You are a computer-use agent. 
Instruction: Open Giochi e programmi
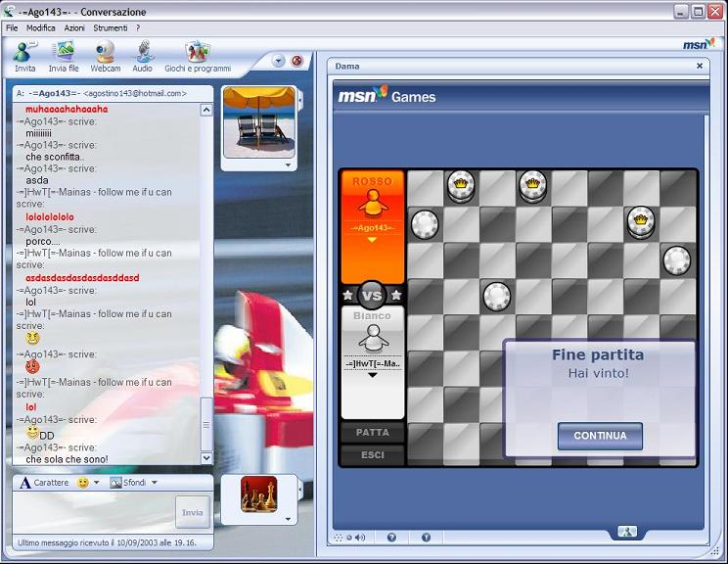point(198,56)
